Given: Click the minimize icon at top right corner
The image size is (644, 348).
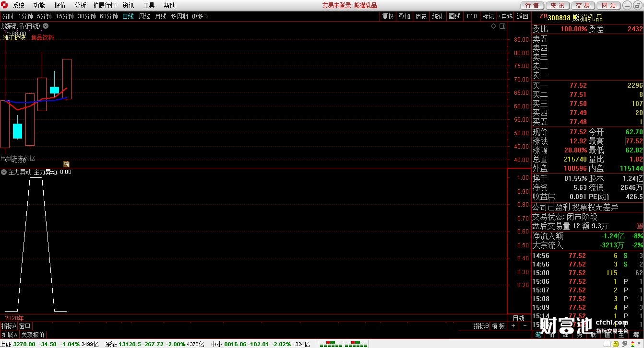Looking at the screenshot, I should tap(627, 5).
